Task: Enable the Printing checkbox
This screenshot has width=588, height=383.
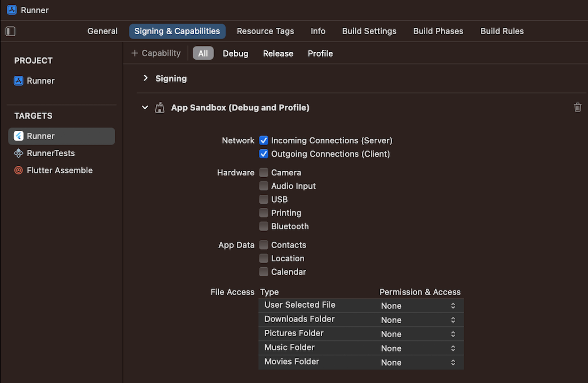Action: tap(264, 213)
